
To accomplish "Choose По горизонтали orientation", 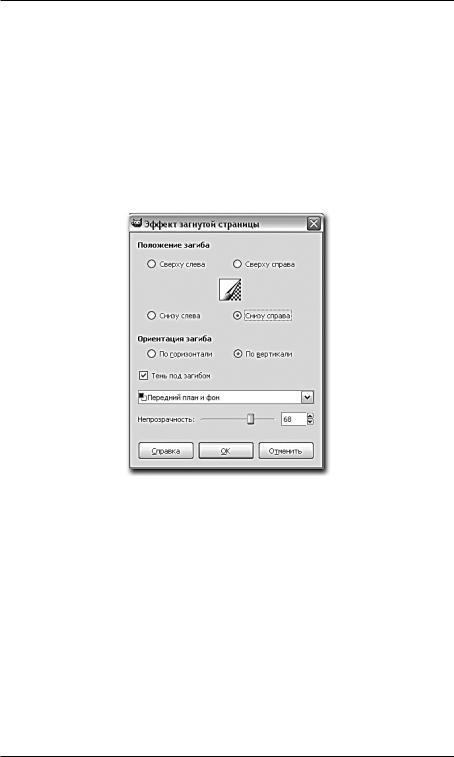I will click(152, 354).
